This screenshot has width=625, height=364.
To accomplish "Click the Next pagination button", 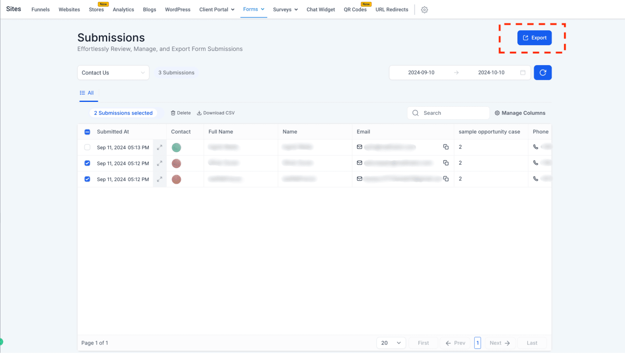I will (499, 343).
